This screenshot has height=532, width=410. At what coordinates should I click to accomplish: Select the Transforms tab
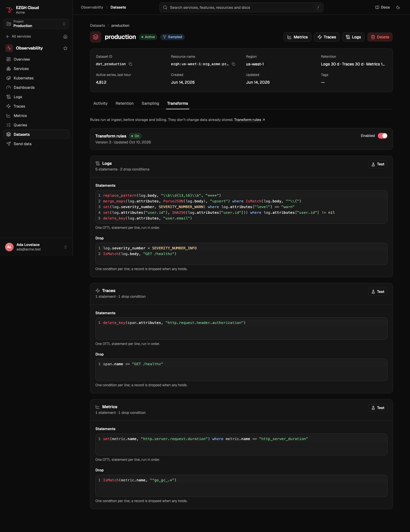(177, 103)
